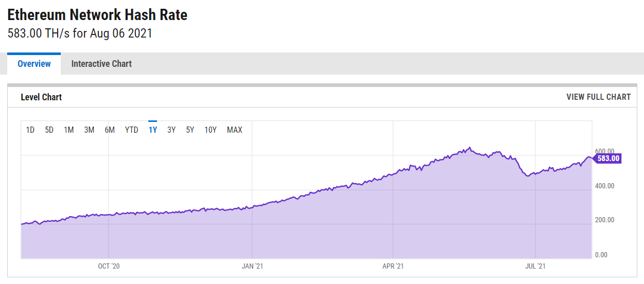644x284 pixels.
Task: Choose the 1Y range option
Action: (153, 130)
